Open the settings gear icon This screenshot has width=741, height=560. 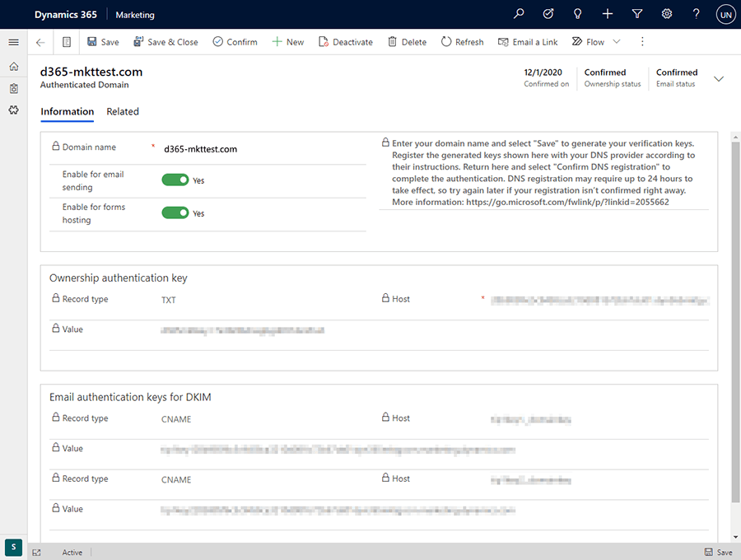pos(666,14)
